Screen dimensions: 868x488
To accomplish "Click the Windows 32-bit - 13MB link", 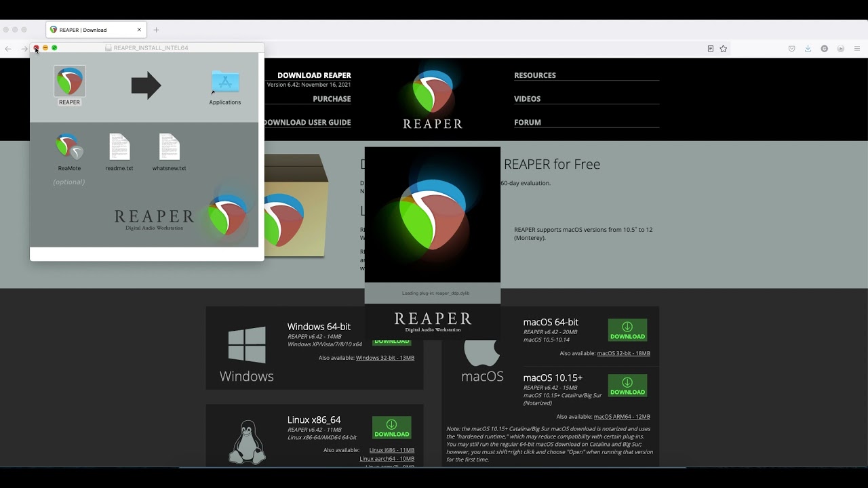I will click(385, 358).
